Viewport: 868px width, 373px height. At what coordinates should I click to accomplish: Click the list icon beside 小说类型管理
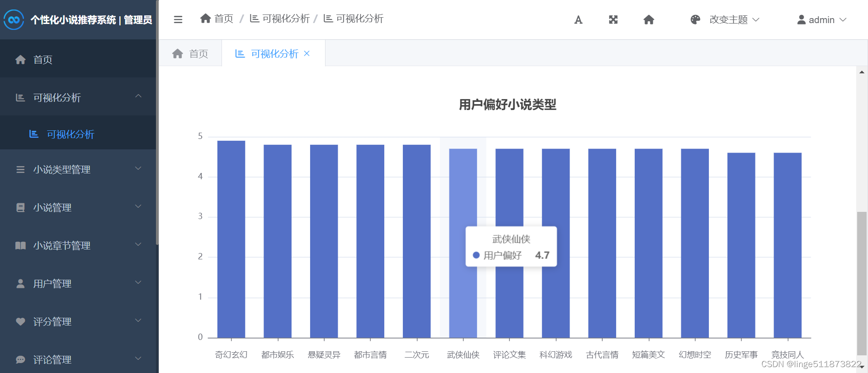(20, 170)
